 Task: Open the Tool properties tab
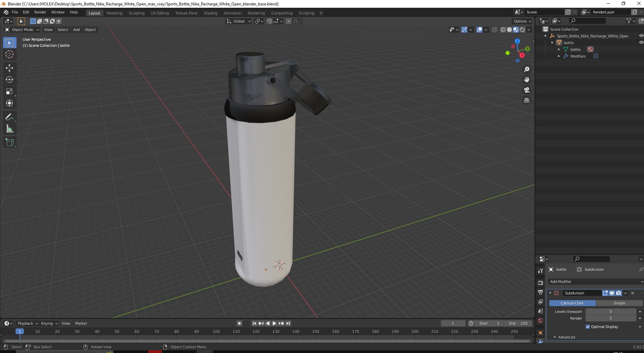[540, 270]
